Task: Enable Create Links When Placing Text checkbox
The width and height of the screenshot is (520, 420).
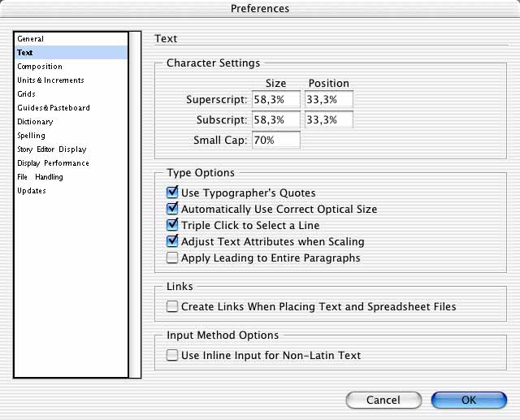Action: (172, 306)
